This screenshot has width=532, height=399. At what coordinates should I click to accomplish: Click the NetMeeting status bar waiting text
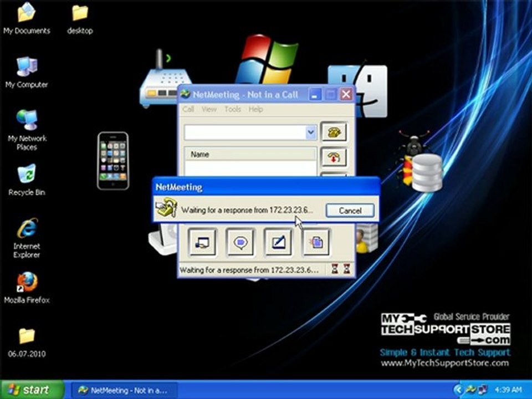coord(249,270)
